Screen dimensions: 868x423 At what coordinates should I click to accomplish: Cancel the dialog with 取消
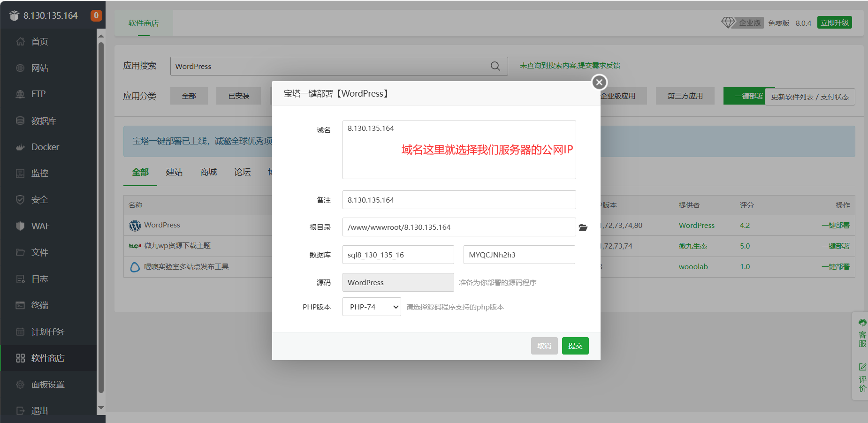pos(544,346)
